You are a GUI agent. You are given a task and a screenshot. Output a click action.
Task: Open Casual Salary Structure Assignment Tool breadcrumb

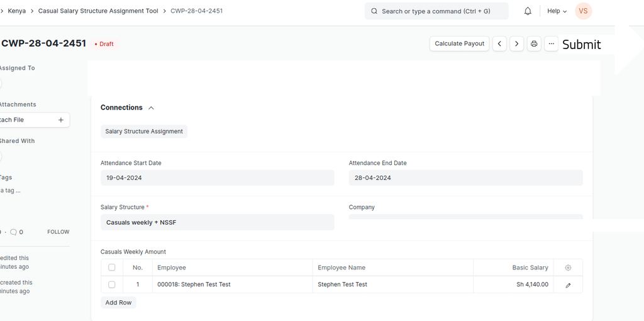click(98, 11)
